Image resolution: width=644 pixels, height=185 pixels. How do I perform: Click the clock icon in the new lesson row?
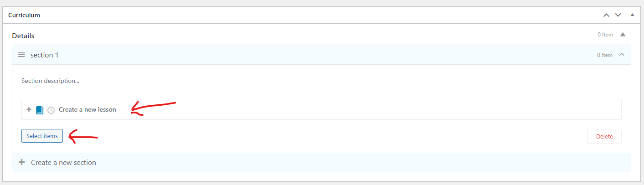[51, 110]
